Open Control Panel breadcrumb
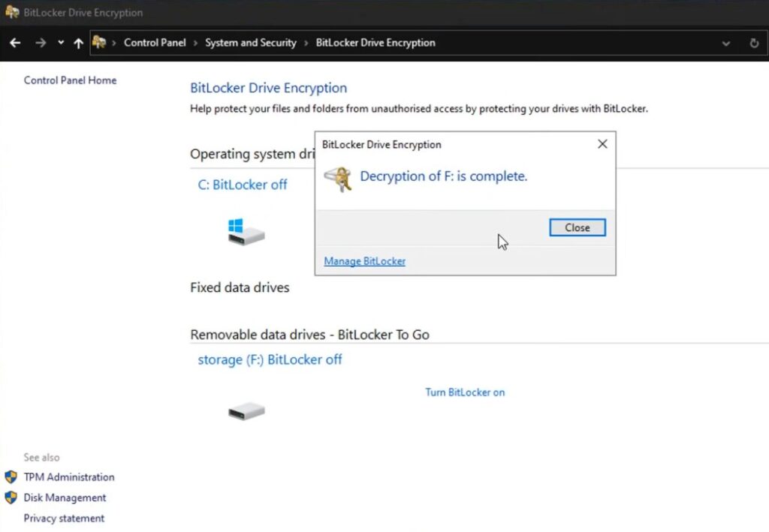 (x=155, y=43)
